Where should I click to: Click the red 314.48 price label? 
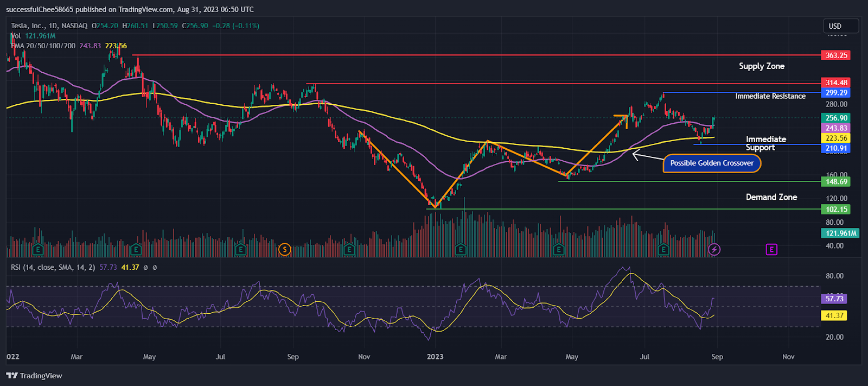(836, 83)
